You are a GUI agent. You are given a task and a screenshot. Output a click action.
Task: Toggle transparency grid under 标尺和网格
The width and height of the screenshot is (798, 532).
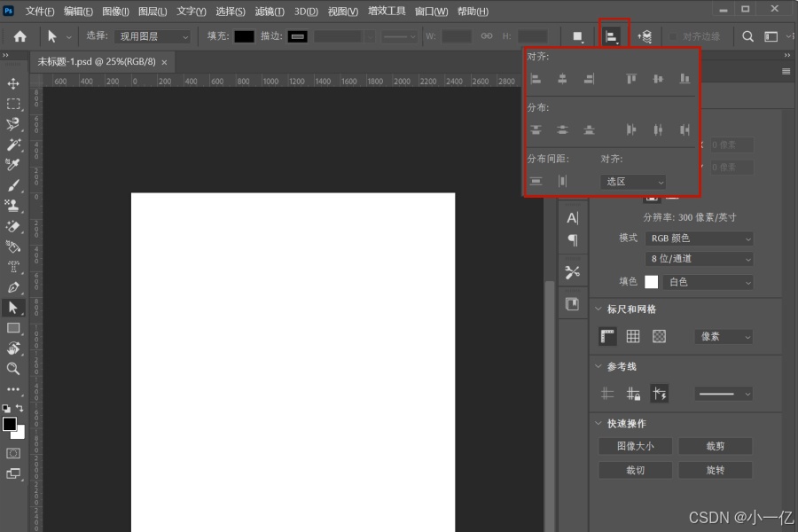[659, 337]
